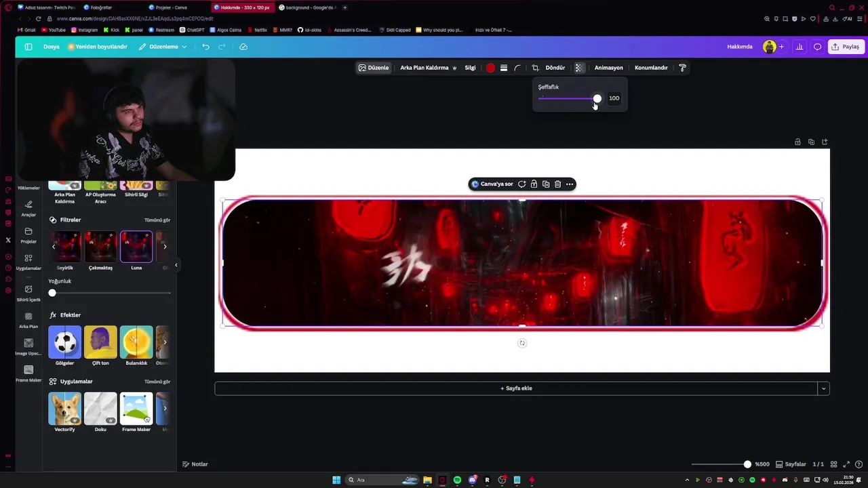The width and height of the screenshot is (868, 488).
Task: Click the Düzenle image edit button
Action: tap(374, 68)
